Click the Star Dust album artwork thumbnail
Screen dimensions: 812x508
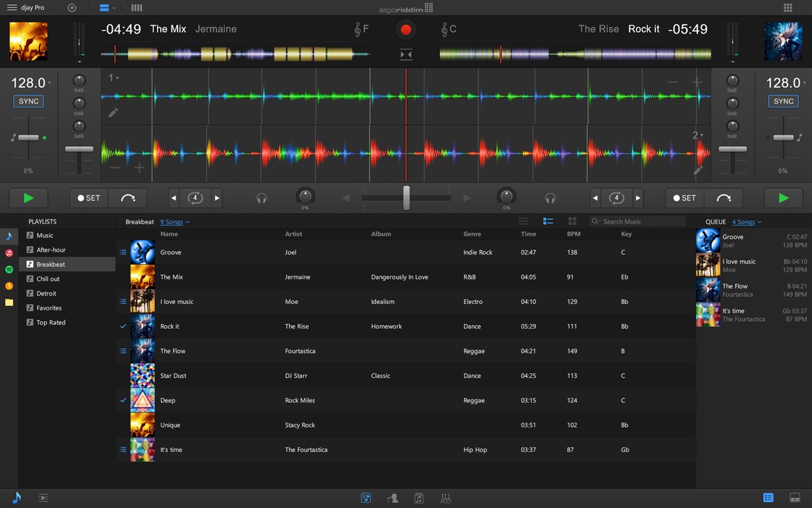pos(142,375)
